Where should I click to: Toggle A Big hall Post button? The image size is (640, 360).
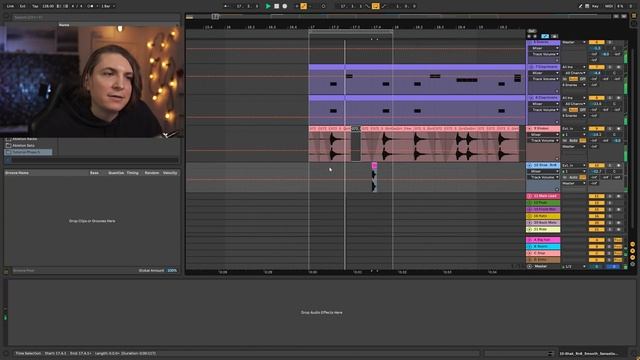click(x=618, y=240)
